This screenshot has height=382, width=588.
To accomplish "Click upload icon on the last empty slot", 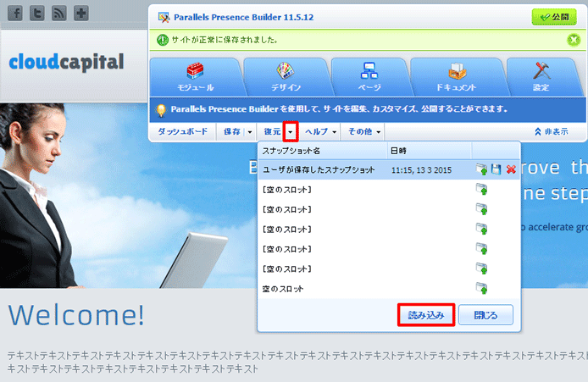I will 482,289.
